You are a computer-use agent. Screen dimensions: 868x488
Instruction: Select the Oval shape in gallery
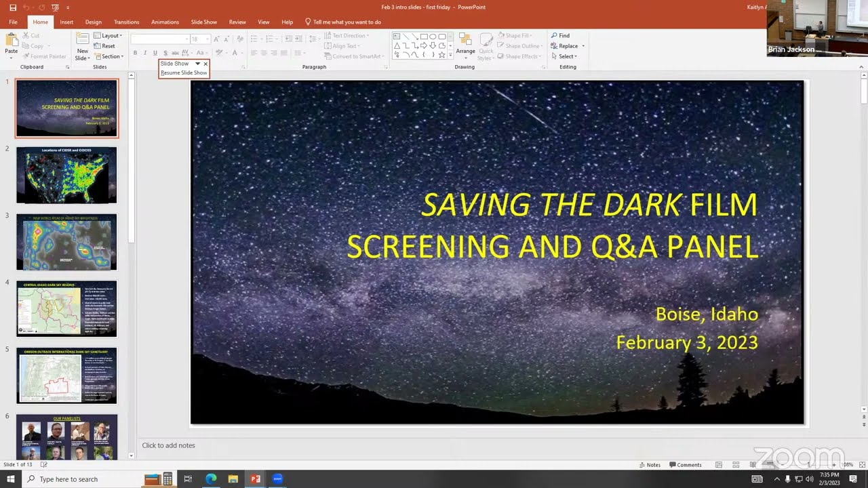433,37
